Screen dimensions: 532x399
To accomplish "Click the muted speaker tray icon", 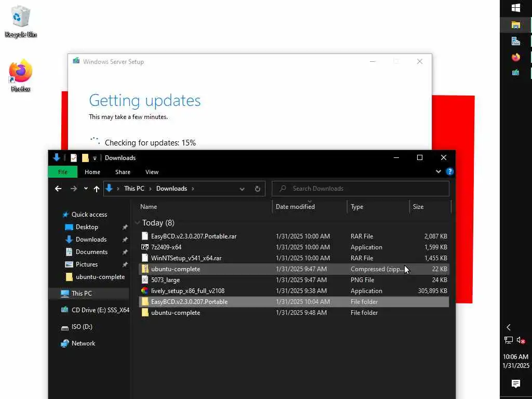I will click(521, 340).
